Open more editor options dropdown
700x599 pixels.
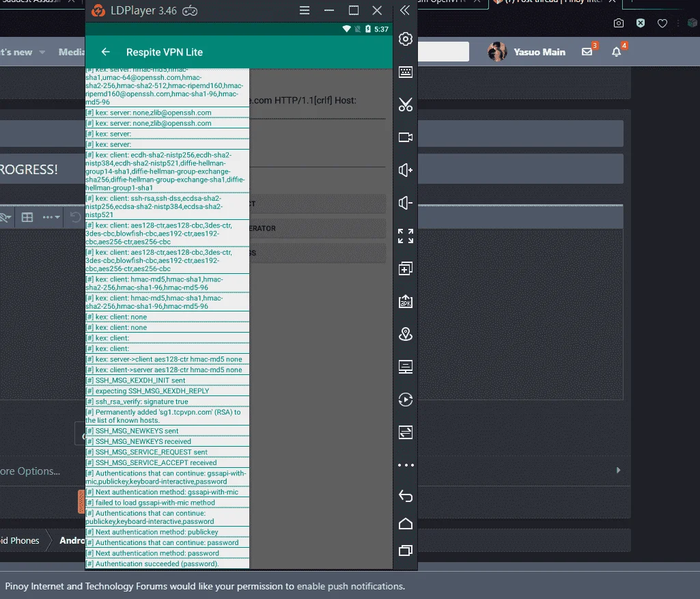[x=51, y=217]
